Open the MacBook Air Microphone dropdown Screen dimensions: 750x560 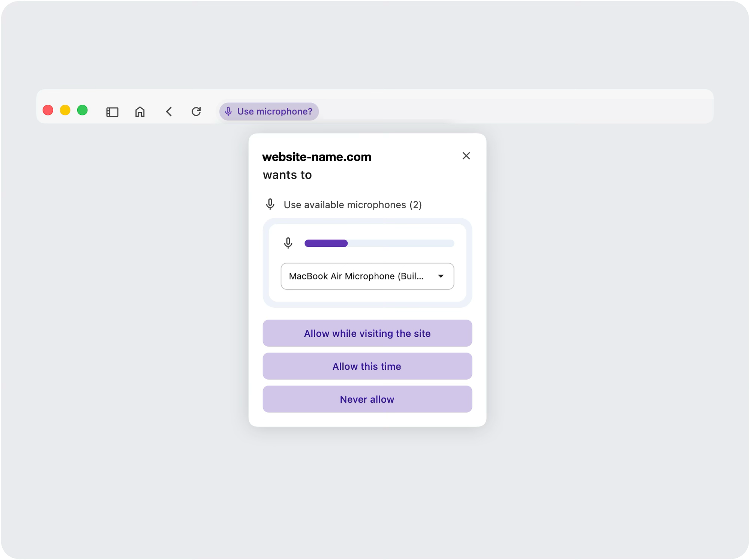(x=356, y=276)
